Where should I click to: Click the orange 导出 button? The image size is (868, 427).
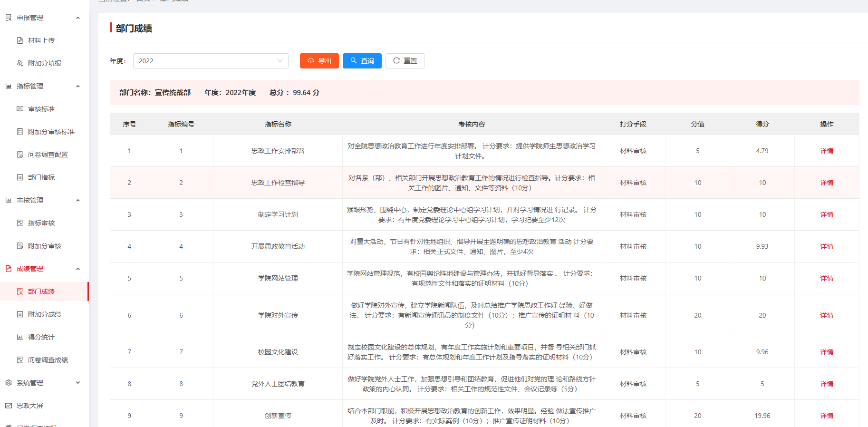[x=319, y=61]
